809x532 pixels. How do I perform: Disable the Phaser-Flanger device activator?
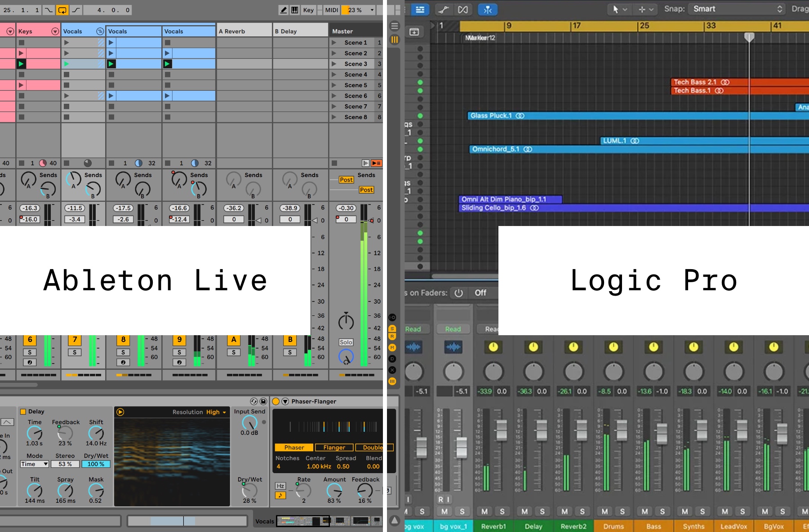pos(276,401)
